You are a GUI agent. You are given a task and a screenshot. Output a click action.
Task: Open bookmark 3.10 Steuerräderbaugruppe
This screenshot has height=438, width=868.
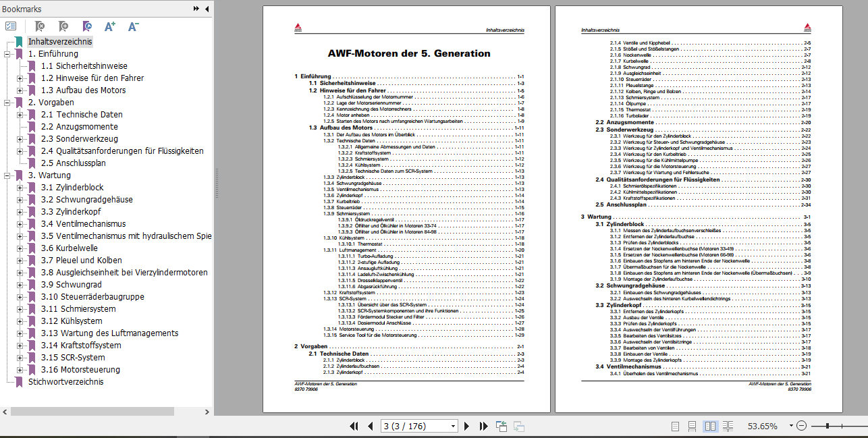(x=92, y=297)
